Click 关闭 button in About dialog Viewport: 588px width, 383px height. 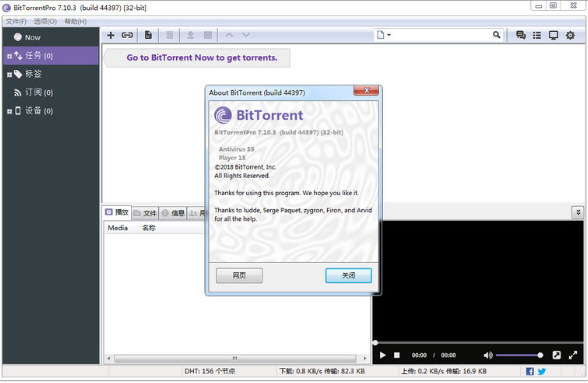pos(348,276)
